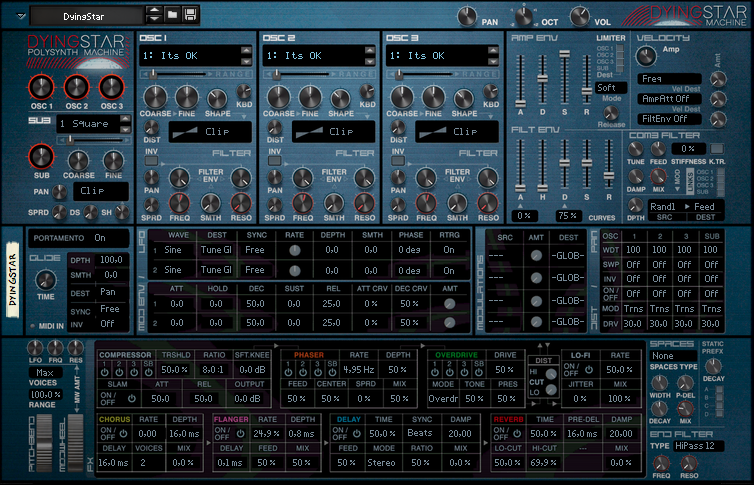Screen dimensions: 754x485
Task: Open Limiter mode 'Soft' selector
Action: [x=611, y=87]
